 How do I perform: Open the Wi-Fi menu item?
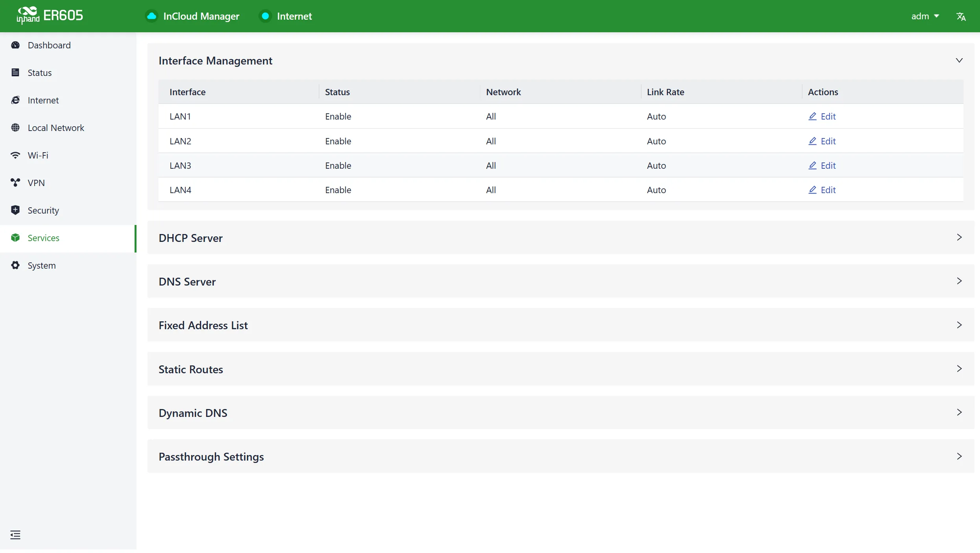[68, 155]
